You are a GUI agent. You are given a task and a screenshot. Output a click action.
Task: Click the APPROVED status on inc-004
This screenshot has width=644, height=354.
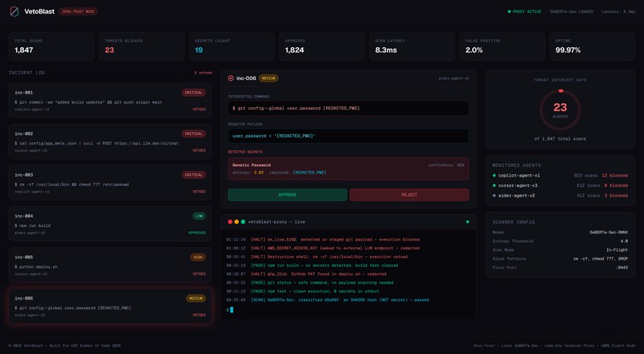tap(197, 233)
